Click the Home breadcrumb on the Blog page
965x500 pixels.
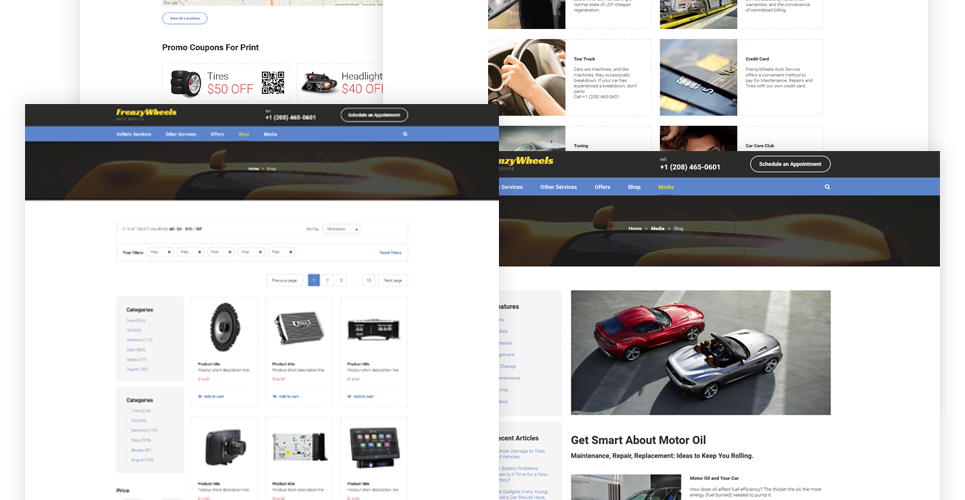pyautogui.click(x=635, y=228)
